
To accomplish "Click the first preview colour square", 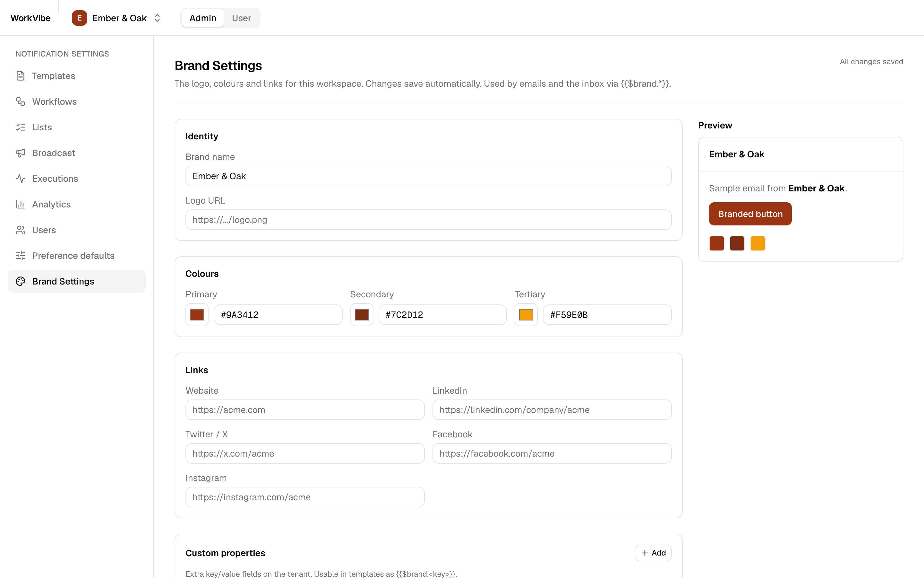I will click(x=717, y=243).
